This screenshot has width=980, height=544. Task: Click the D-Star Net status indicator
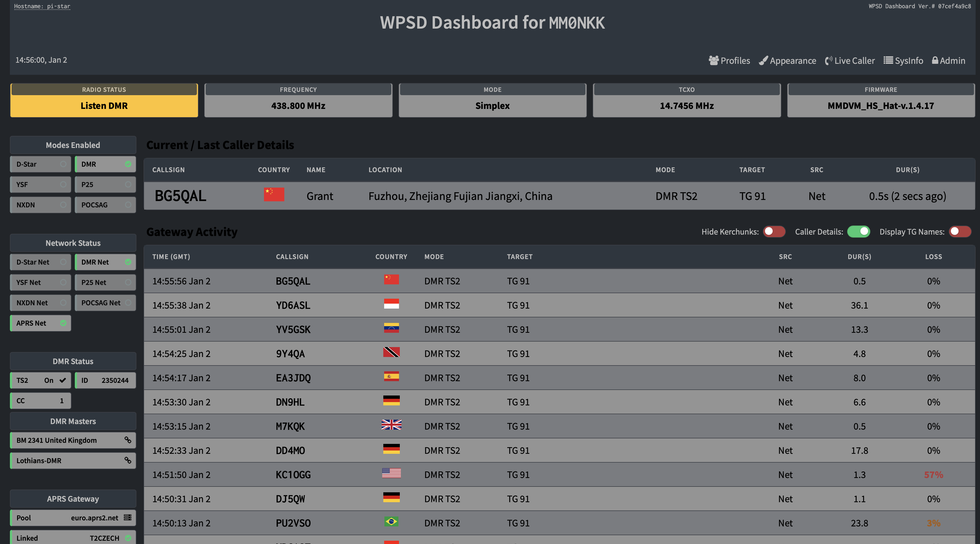pyautogui.click(x=63, y=262)
